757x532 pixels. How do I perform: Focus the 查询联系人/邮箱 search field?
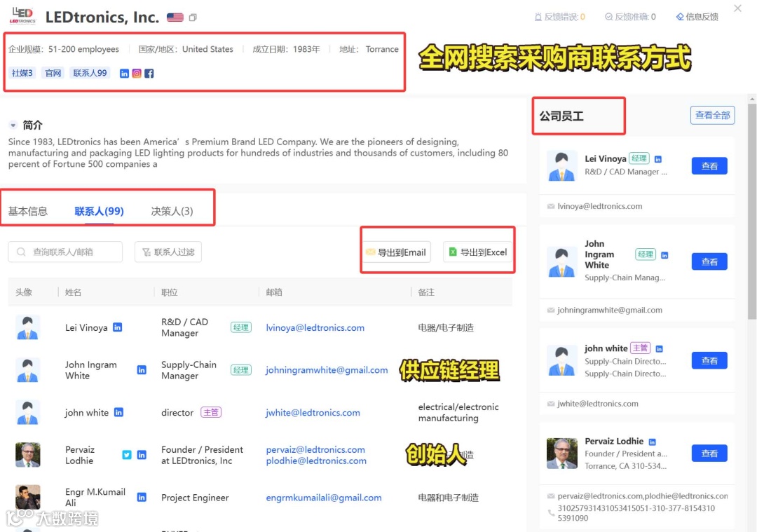(65, 252)
